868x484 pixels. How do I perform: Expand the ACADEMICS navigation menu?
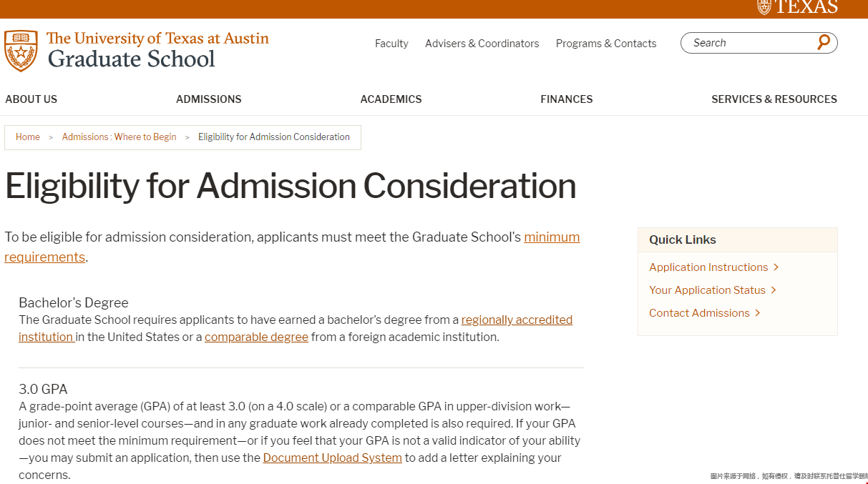click(x=391, y=99)
